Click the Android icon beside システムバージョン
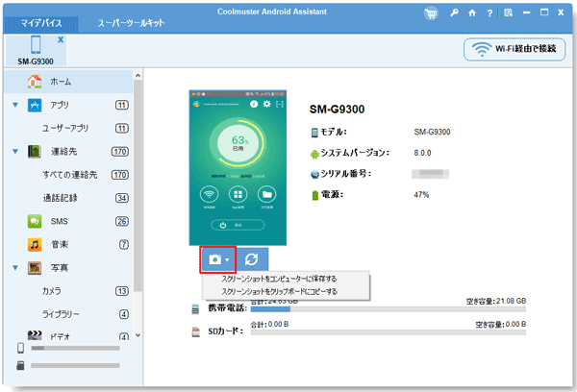This screenshot has width=577, height=392. pos(314,154)
